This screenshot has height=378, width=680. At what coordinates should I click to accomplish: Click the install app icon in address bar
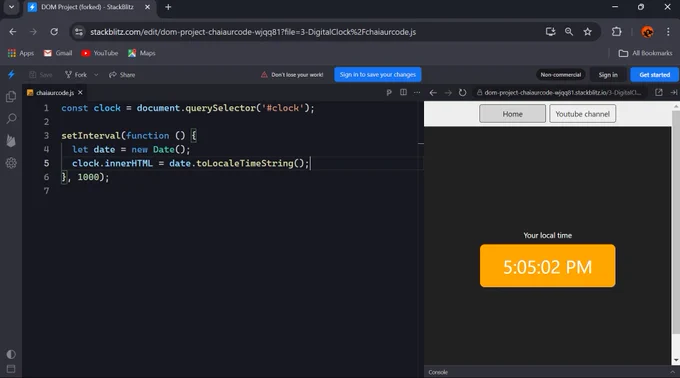click(550, 32)
